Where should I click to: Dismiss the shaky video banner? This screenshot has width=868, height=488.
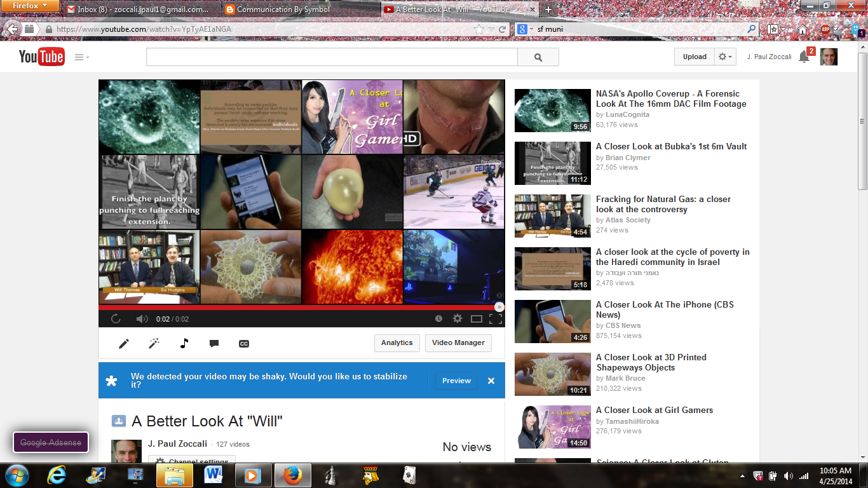(x=491, y=381)
